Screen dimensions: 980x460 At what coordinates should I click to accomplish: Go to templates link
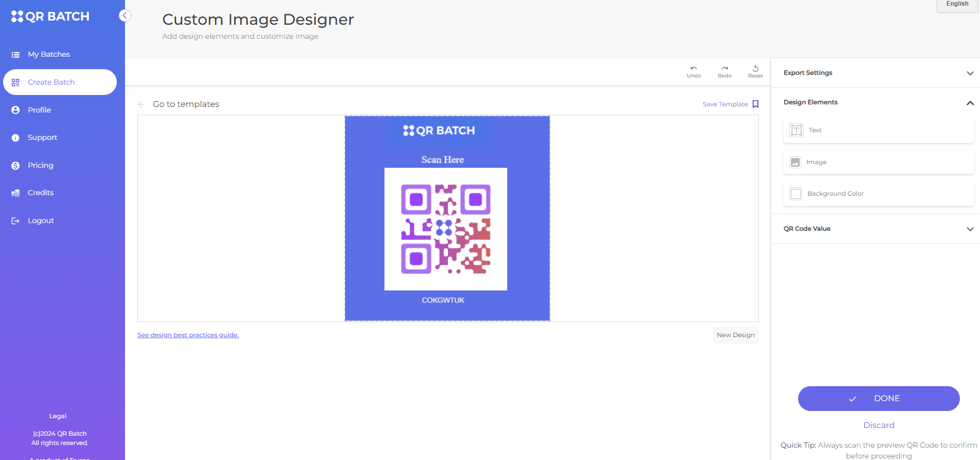click(186, 104)
